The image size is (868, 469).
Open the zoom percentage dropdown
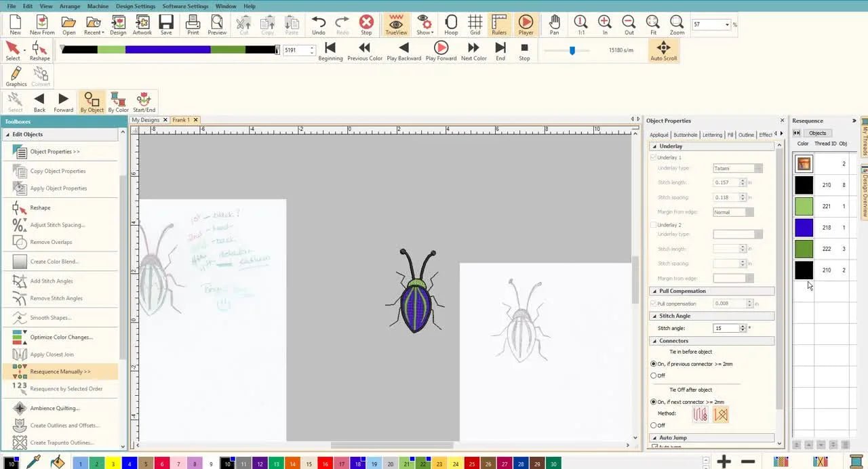click(727, 25)
